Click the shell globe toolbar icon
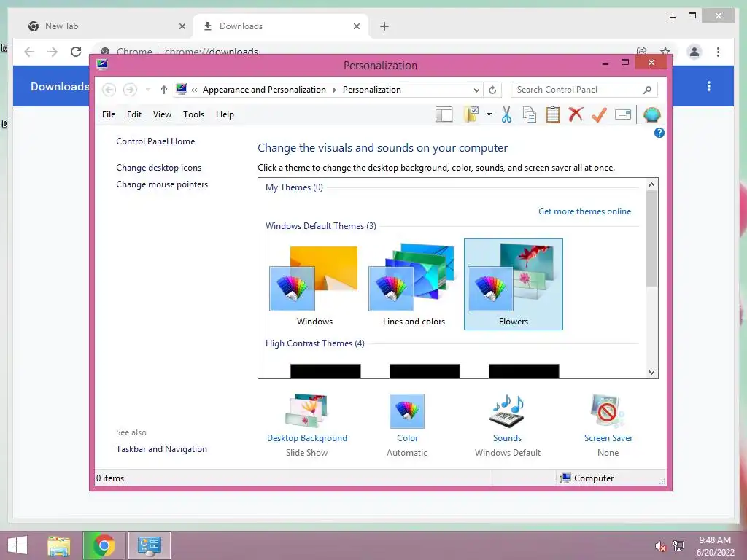This screenshot has height=560, width=747. [x=651, y=114]
